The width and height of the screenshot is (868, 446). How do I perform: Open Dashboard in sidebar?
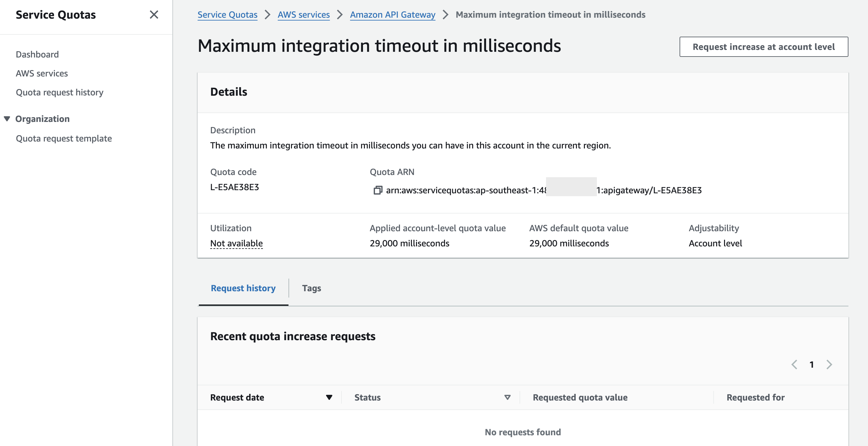pos(37,54)
